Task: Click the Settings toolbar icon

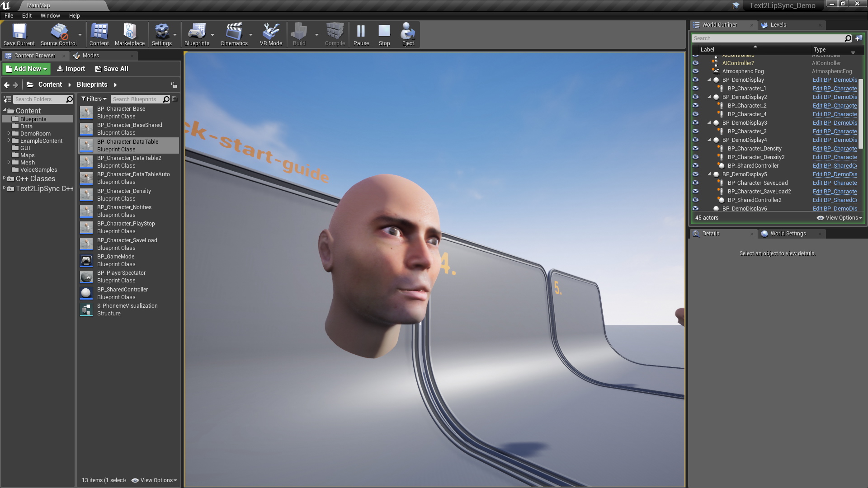Action: pos(161,34)
